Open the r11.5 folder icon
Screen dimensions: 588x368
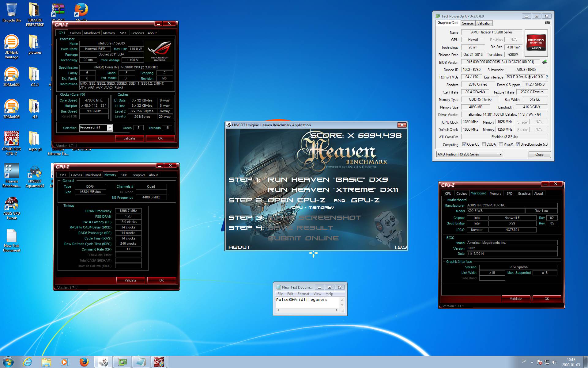[35, 77]
